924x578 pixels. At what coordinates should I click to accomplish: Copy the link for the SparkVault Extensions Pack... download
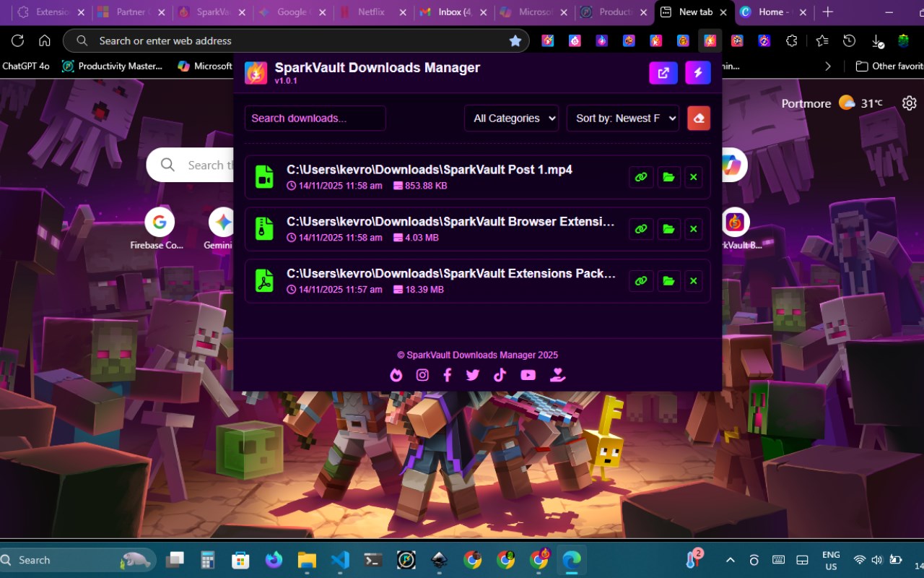click(x=641, y=281)
